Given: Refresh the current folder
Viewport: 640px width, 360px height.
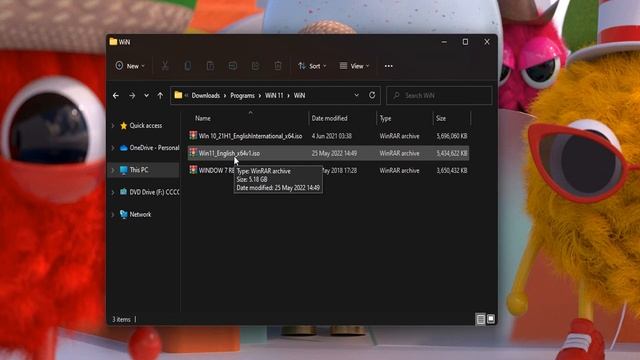Looking at the screenshot, I should click(372, 95).
